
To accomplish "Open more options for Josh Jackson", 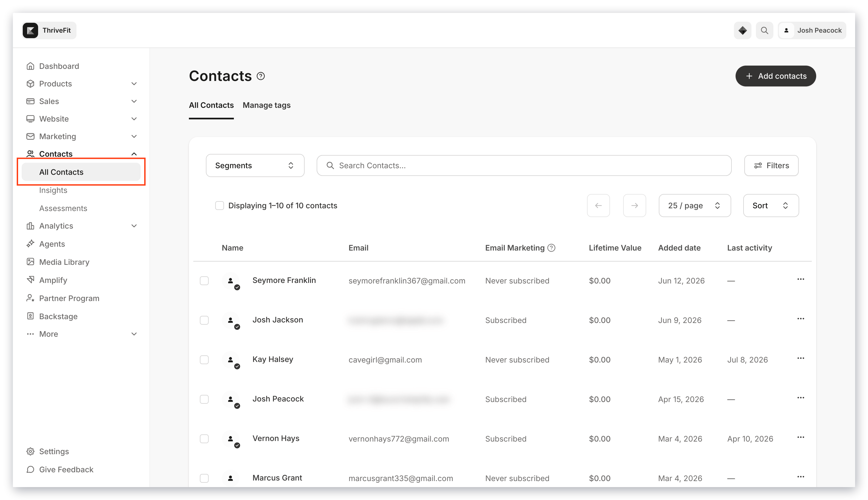I will tap(800, 319).
